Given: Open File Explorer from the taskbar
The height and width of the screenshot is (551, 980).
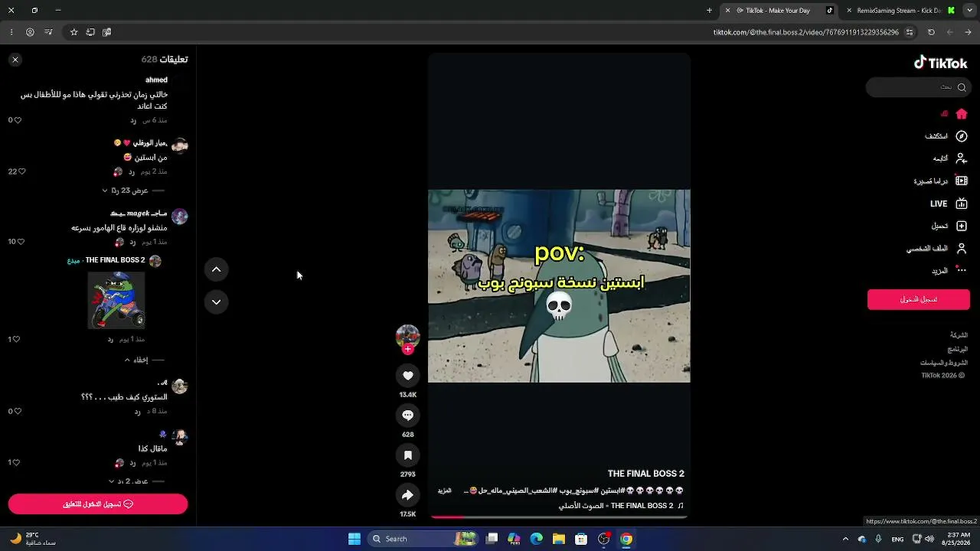Looking at the screenshot, I should [x=559, y=539].
